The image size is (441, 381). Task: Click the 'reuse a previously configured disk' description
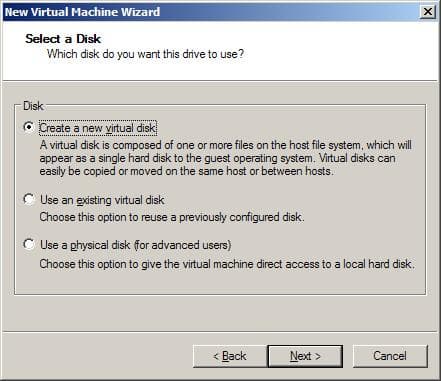[x=172, y=217]
